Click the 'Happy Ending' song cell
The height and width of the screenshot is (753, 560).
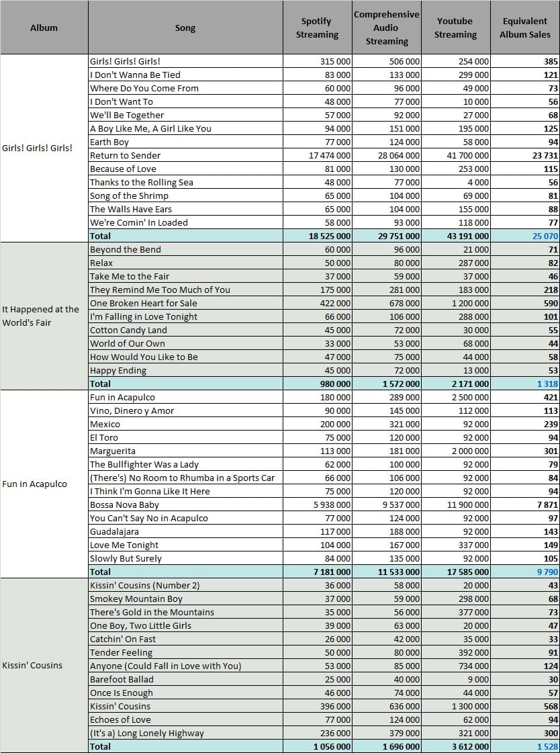(185, 370)
